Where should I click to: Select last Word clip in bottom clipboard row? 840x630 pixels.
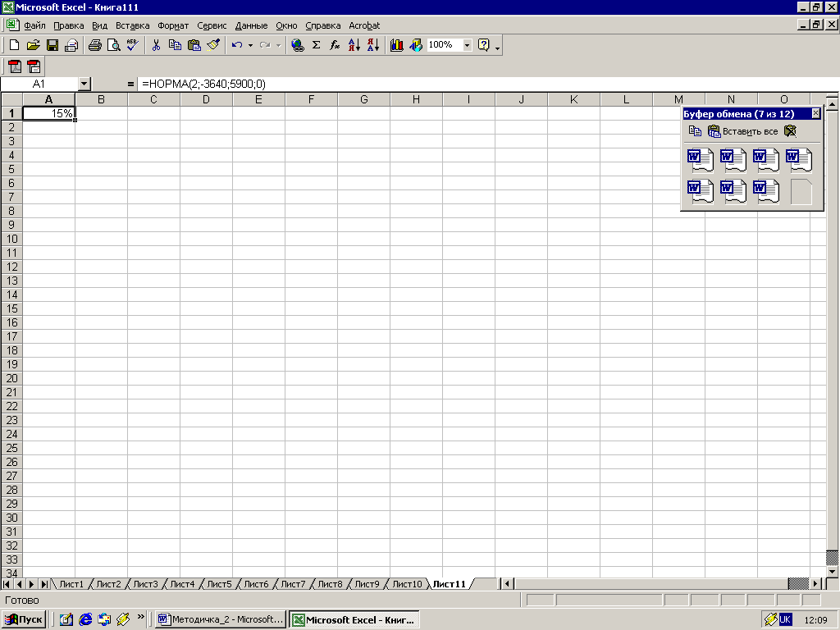[x=765, y=191]
